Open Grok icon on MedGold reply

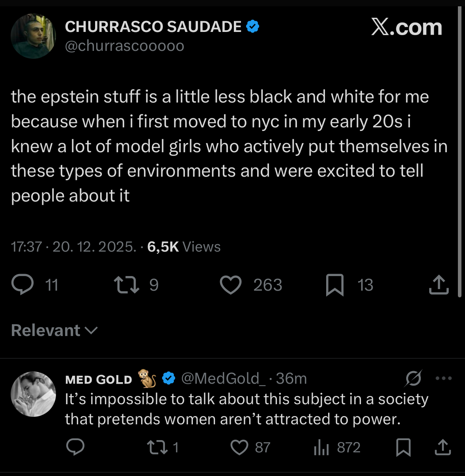(413, 379)
